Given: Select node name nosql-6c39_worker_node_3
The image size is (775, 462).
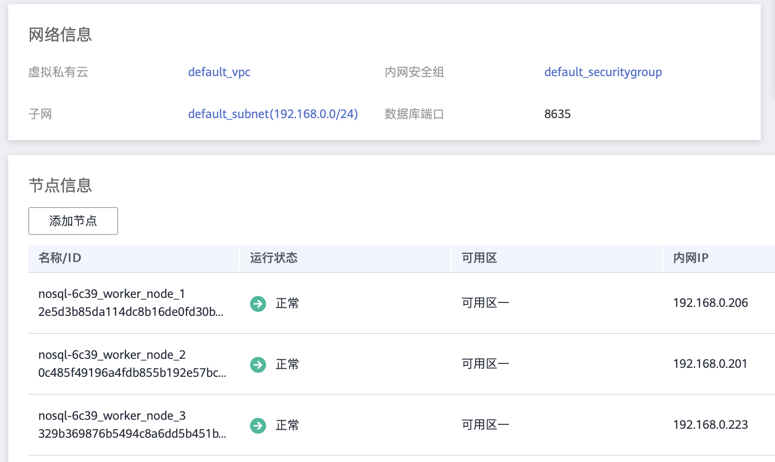Looking at the screenshot, I should pyautogui.click(x=112, y=416).
